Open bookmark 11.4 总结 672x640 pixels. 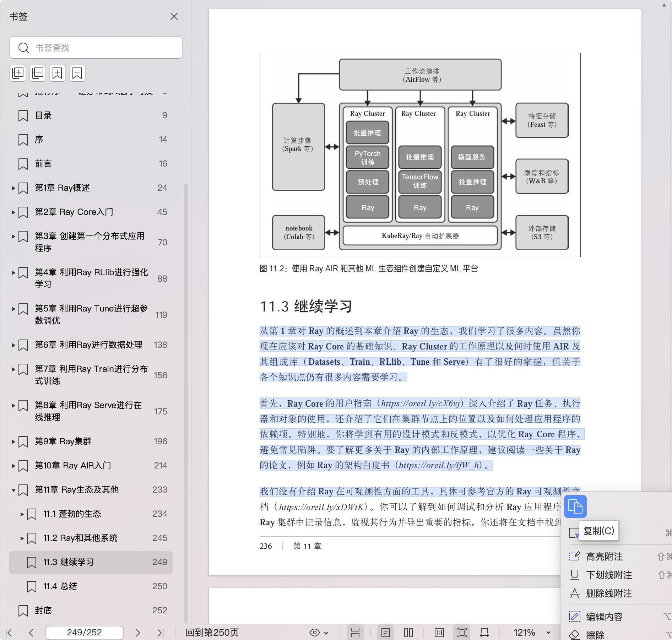[x=60, y=586]
